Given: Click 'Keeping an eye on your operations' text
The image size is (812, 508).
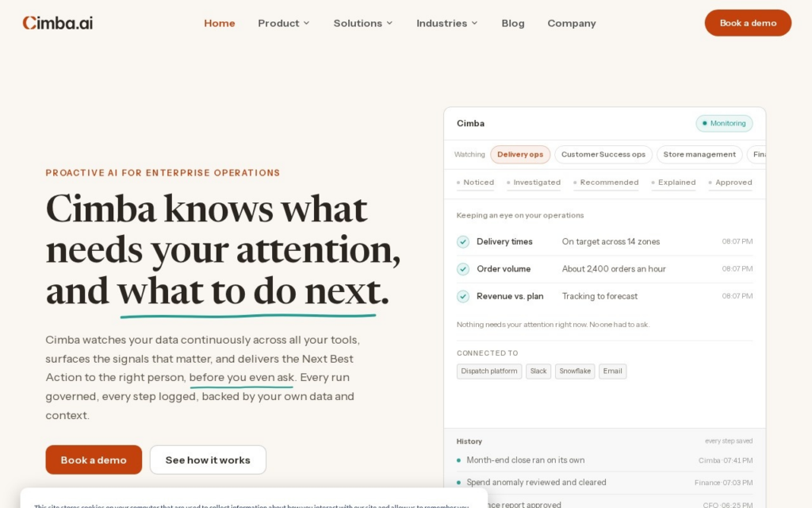Looking at the screenshot, I should click(520, 216).
